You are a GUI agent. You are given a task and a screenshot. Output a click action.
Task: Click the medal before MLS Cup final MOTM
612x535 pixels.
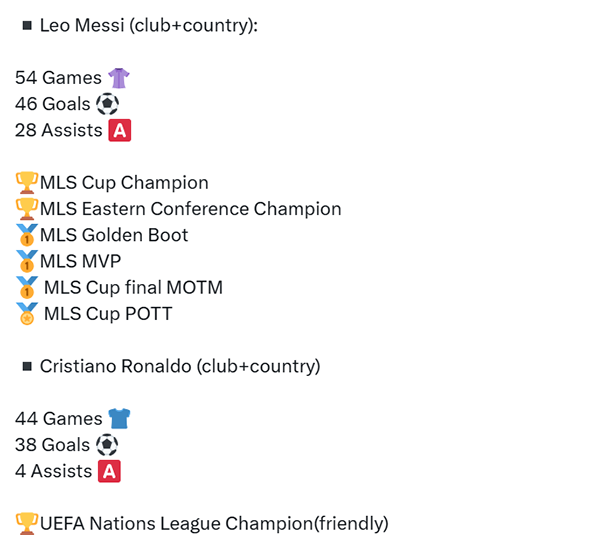click(x=28, y=288)
